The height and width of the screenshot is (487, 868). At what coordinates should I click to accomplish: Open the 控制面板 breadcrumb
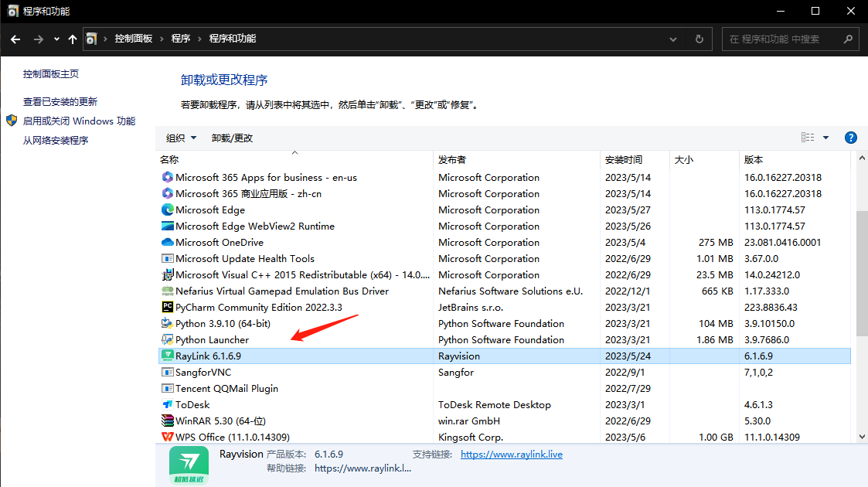(x=134, y=39)
